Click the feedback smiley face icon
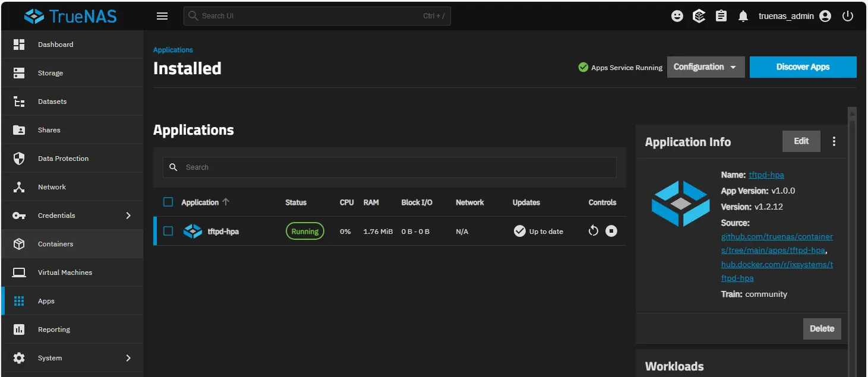 677,17
